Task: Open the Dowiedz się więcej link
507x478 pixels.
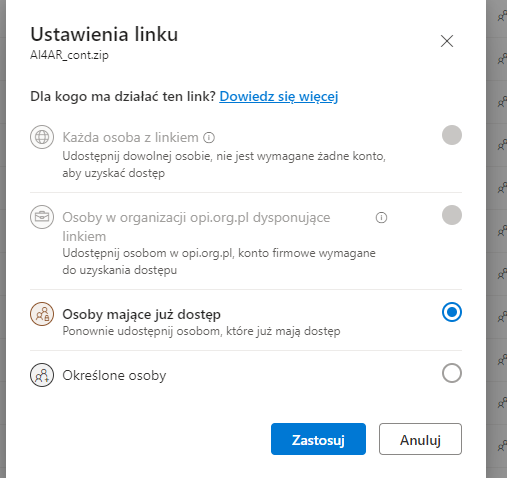Action: click(279, 97)
